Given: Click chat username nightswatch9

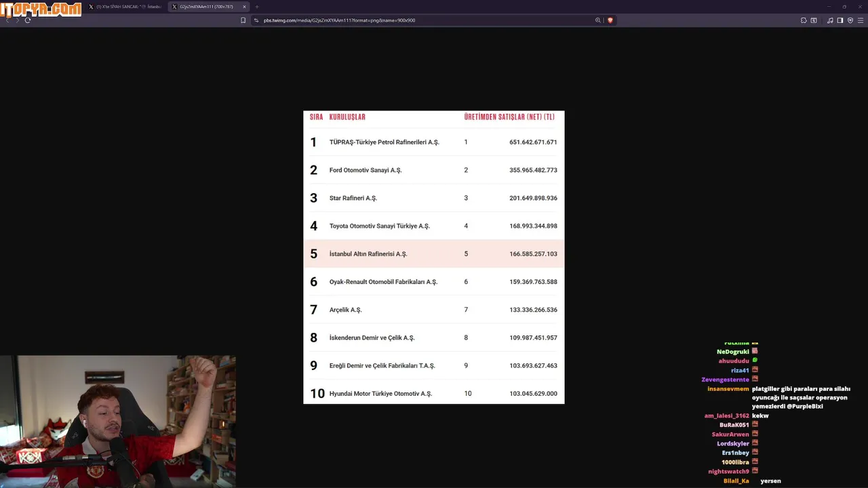Looking at the screenshot, I should [x=728, y=472].
